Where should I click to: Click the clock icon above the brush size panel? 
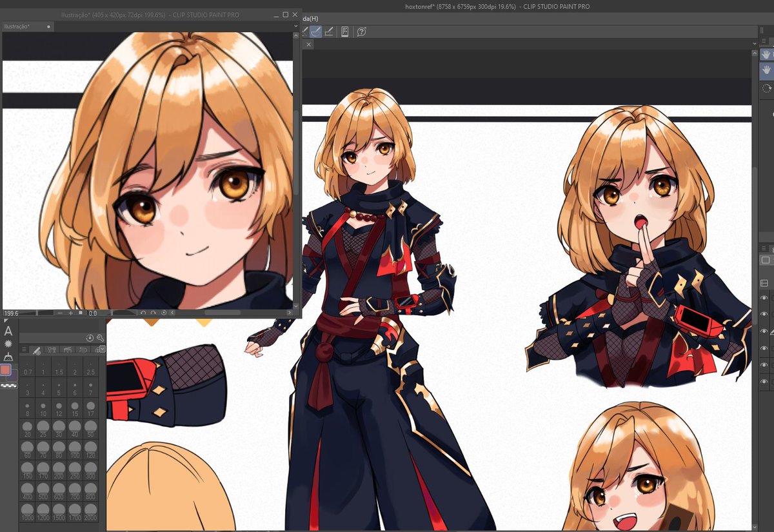click(x=90, y=338)
